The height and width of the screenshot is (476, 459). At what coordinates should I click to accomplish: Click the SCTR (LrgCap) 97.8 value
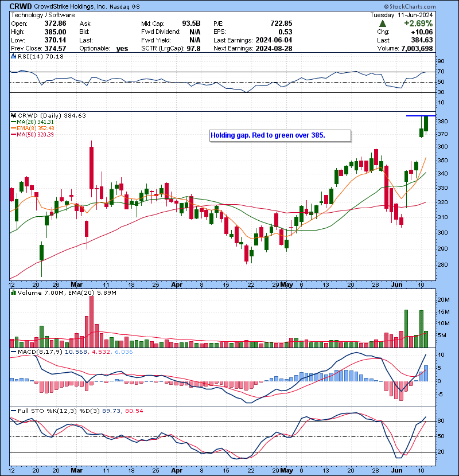[193, 48]
